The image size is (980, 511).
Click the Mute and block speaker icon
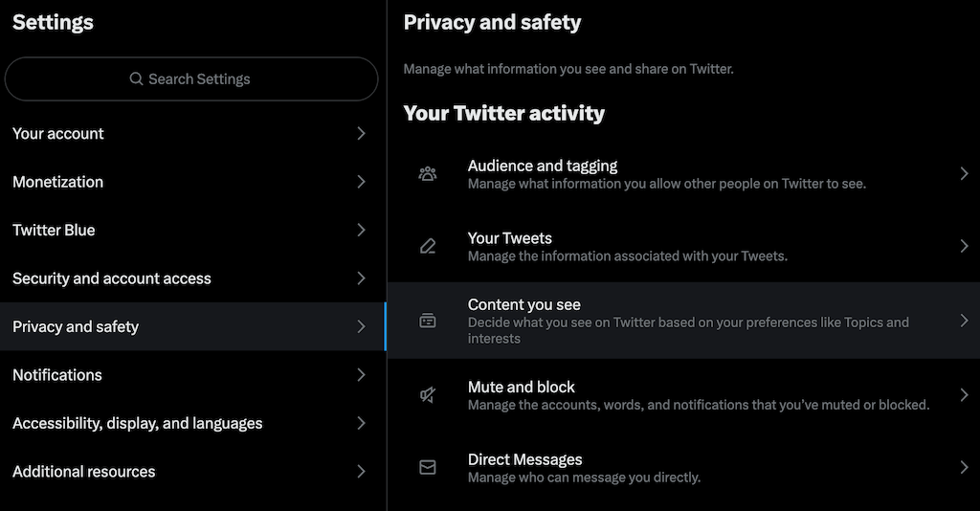[428, 395]
